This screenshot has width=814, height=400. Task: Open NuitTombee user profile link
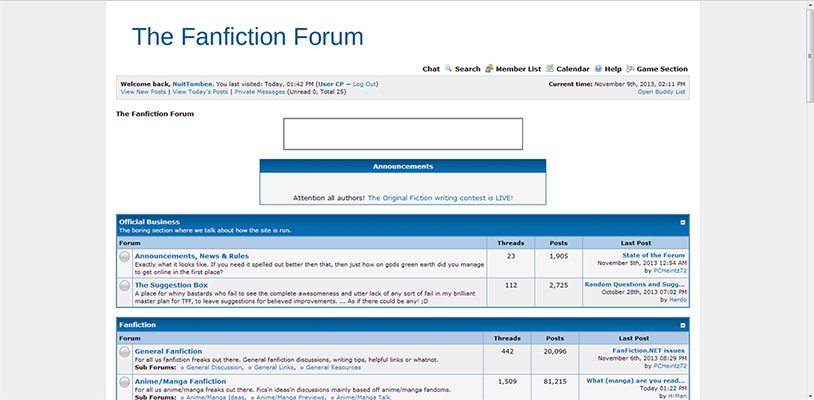(x=193, y=84)
